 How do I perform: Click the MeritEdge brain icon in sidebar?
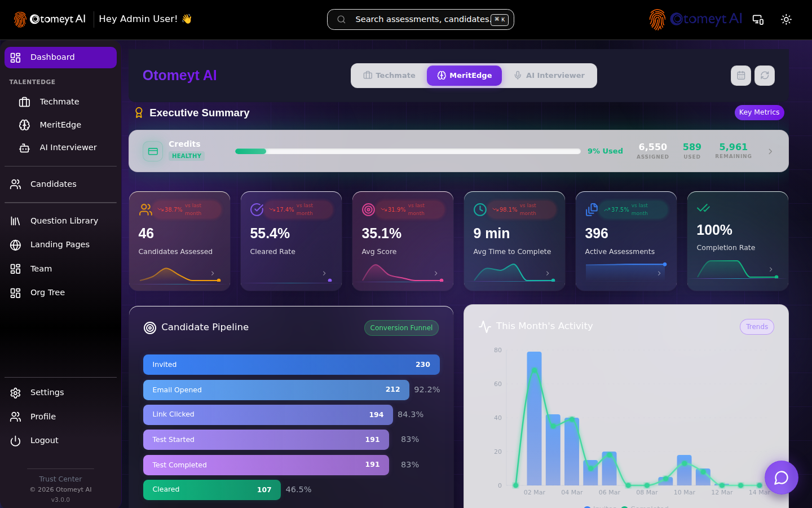coord(24,125)
